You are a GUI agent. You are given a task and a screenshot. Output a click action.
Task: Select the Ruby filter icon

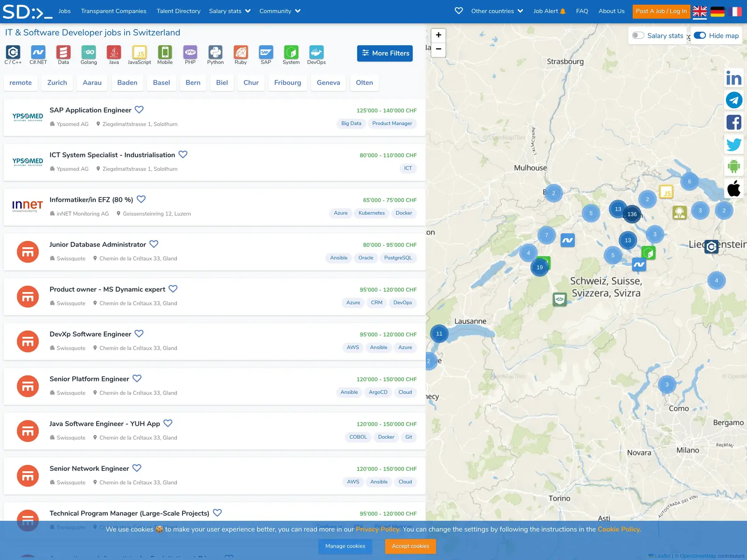(x=240, y=52)
